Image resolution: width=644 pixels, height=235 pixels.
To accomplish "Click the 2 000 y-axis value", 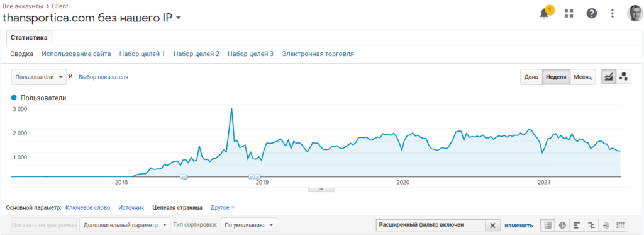I will [x=19, y=133].
